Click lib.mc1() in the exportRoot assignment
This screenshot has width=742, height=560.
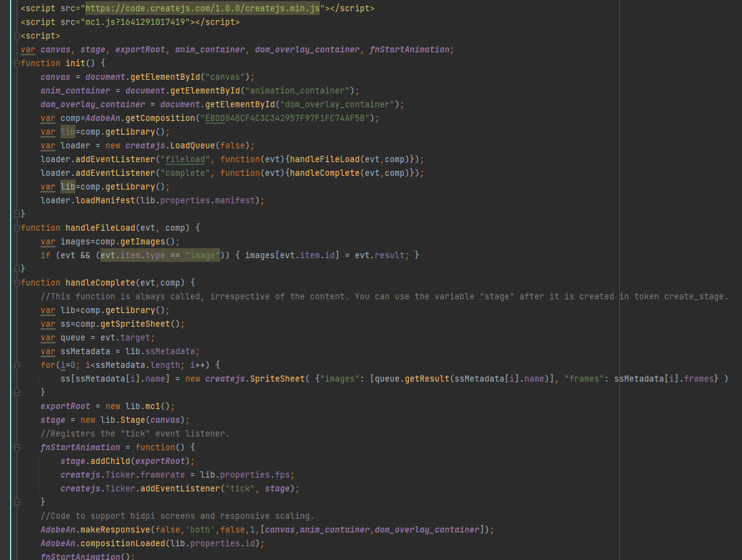tap(148, 407)
